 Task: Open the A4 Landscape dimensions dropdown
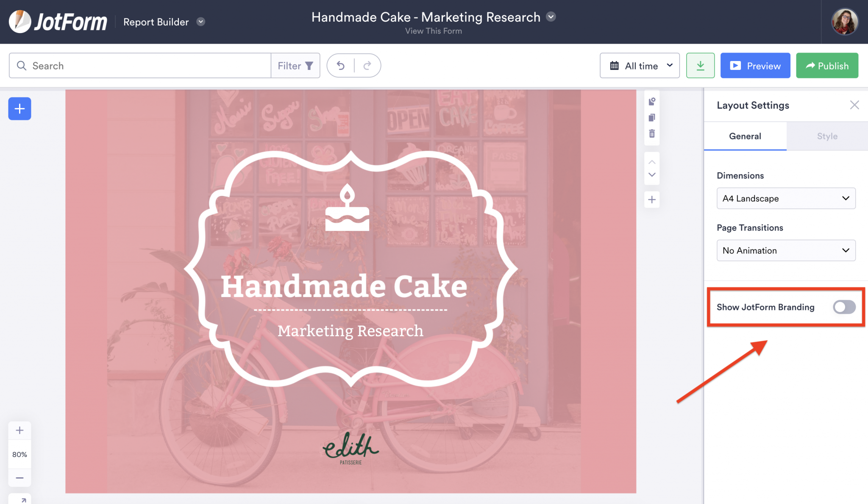pyautogui.click(x=786, y=198)
